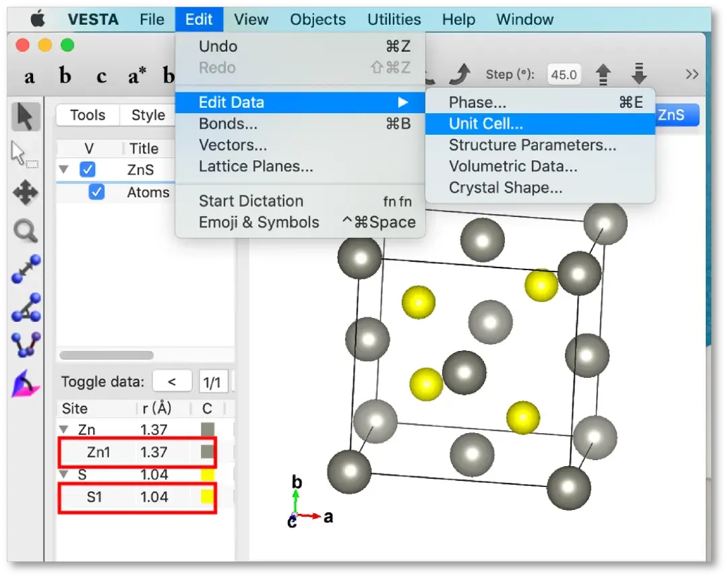The width and height of the screenshot is (728, 578).
Task: View along the a* reciprocal axis
Action: (x=137, y=75)
